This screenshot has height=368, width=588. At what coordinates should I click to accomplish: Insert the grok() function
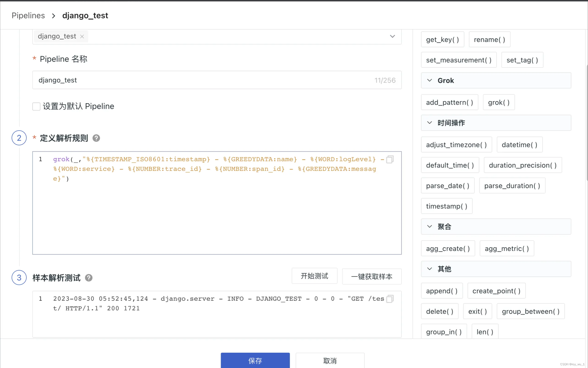(498, 102)
